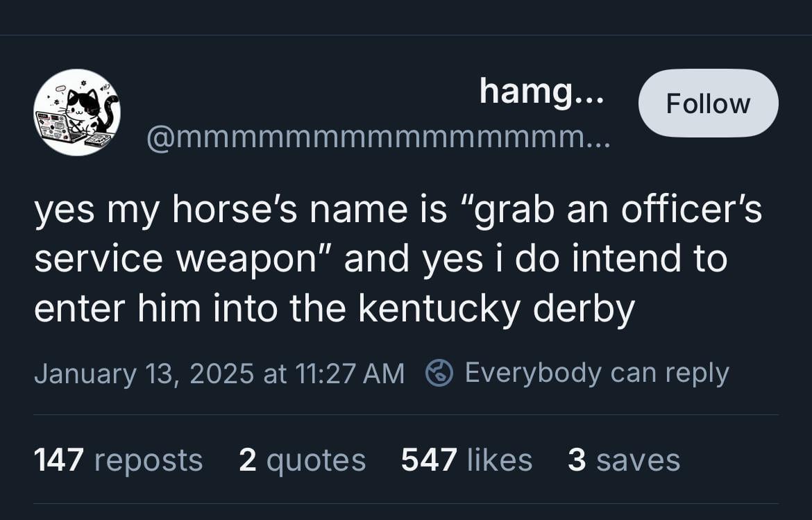The image size is (812, 520).
Task: Click the word "quotes" in stats row
Action: pyautogui.click(x=316, y=460)
